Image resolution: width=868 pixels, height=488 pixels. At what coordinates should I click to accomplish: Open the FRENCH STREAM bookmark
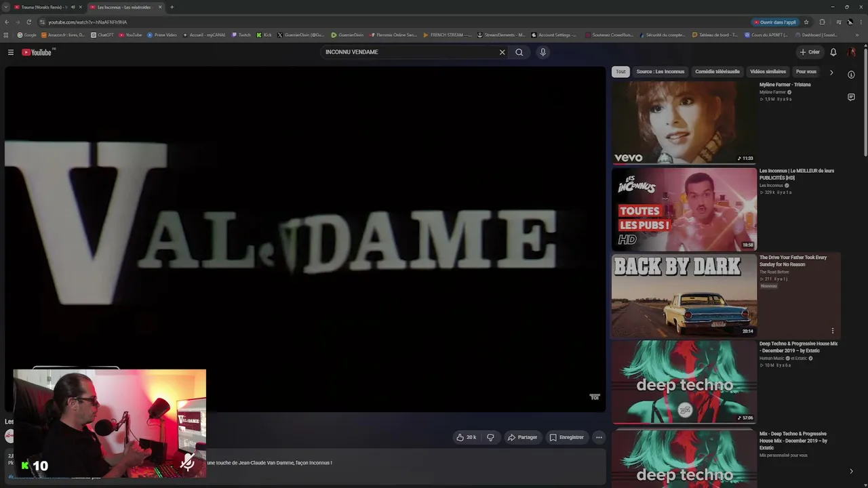[x=447, y=35]
